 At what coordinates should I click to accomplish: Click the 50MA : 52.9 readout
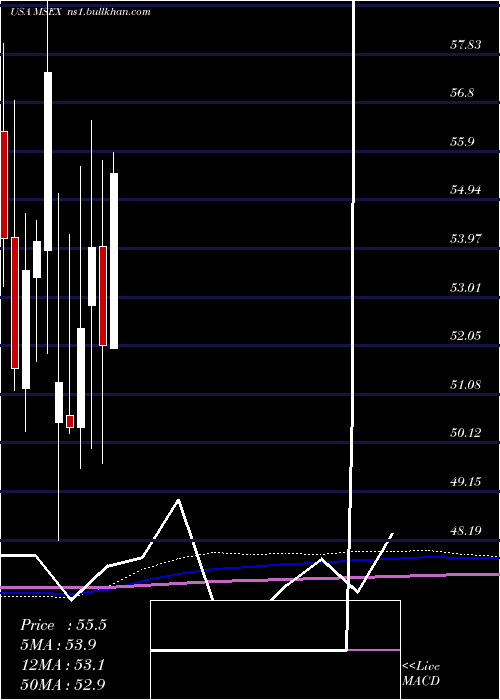[63, 684]
